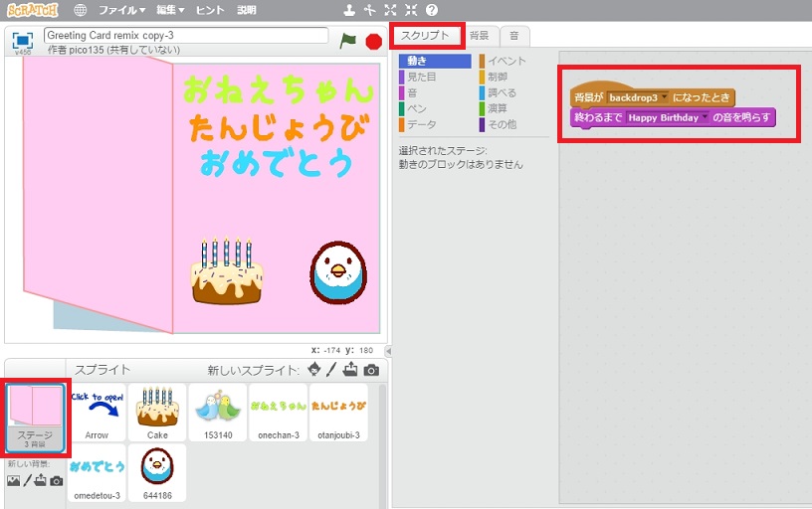The height and width of the screenshot is (509, 812).
Task: Select the 見た目 block category
Action: coord(435,78)
